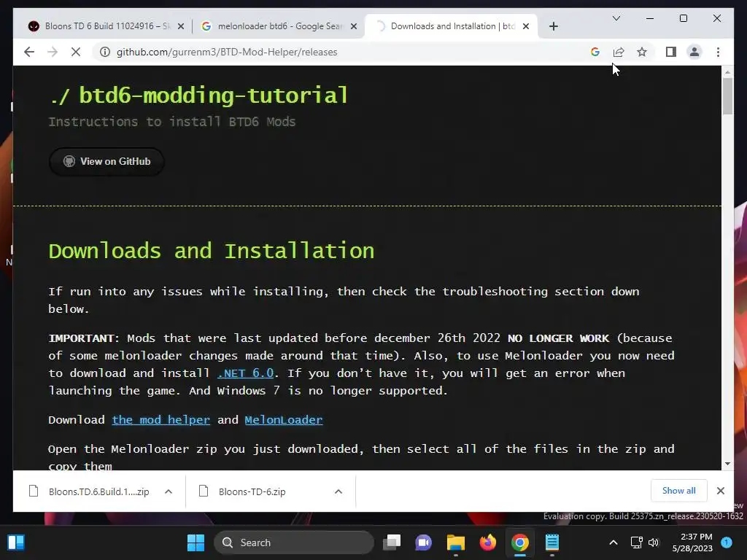This screenshot has height=560, width=747.
Task: Open a new tab with plus button
Action: [553, 26]
